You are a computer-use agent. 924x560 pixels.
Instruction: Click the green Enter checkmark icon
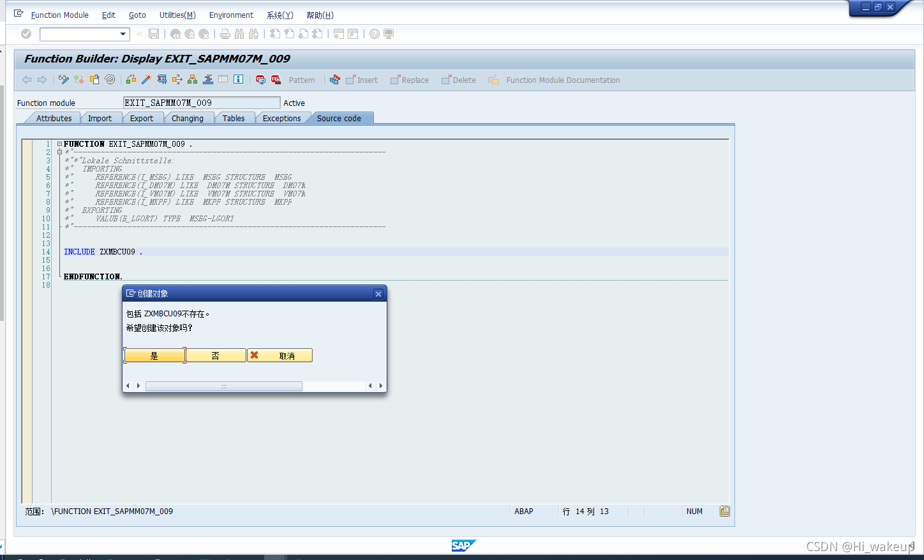click(x=26, y=34)
